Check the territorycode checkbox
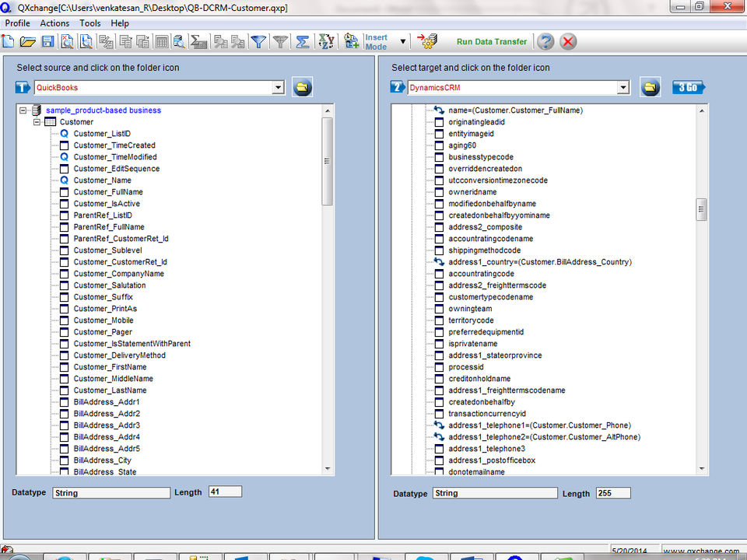 tap(439, 320)
